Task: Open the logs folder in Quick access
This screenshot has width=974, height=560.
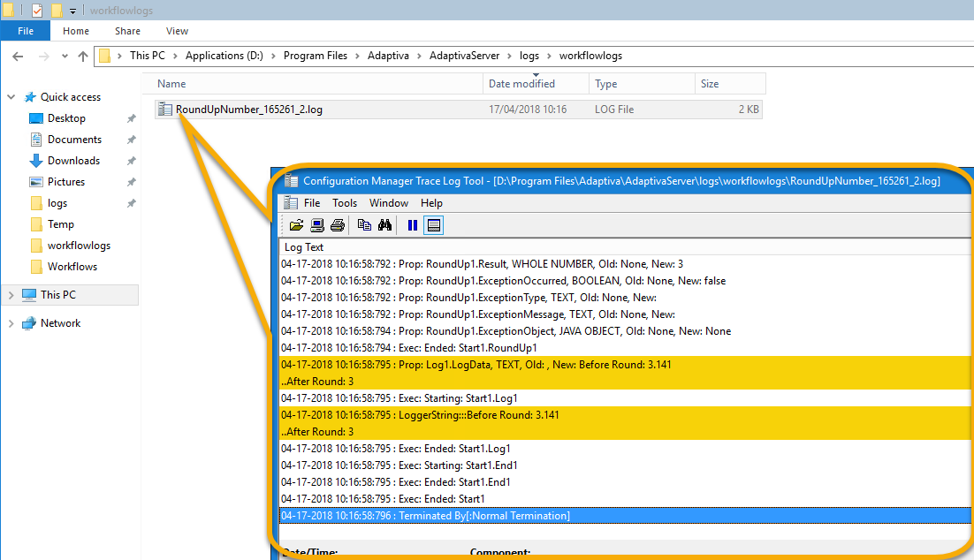Action: (57, 203)
